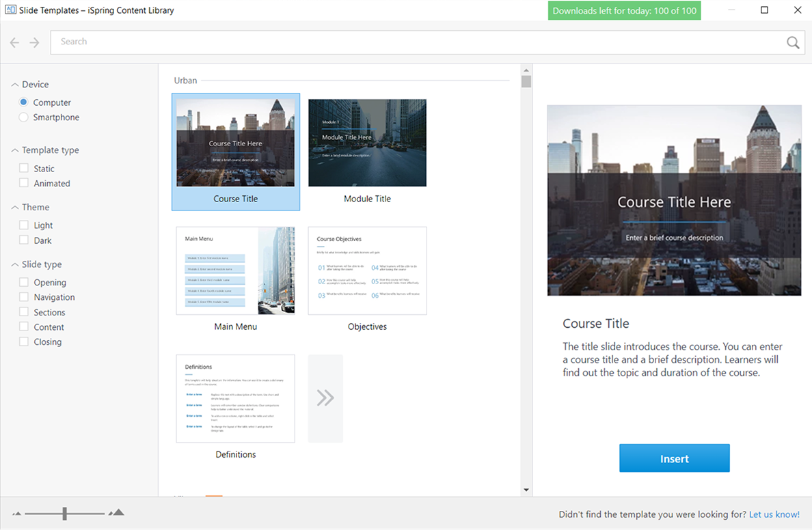812x530 pixels.
Task: Click the iSpring app icon in title bar
Action: pos(10,10)
